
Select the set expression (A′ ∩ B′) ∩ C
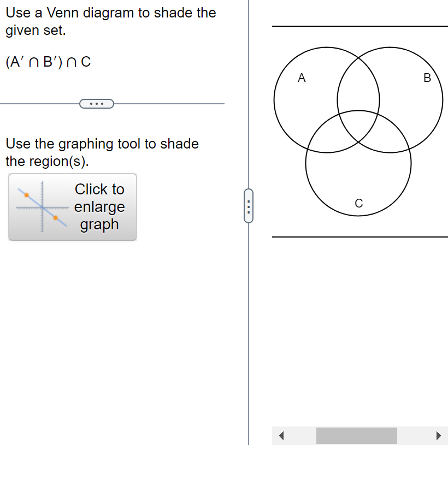coord(48,62)
